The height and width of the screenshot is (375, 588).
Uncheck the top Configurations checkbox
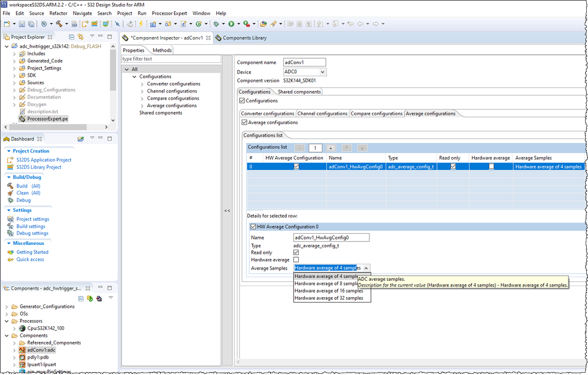(242, 101)
